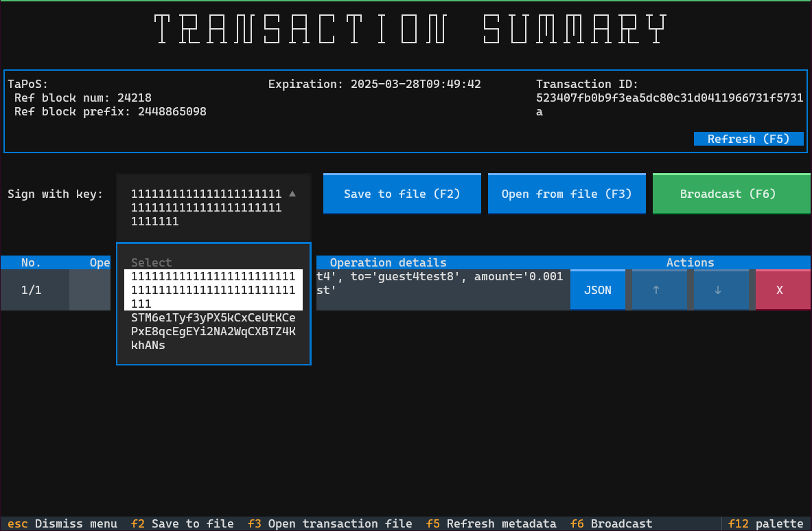Move operation down with the down arrow

click(717, 290)
